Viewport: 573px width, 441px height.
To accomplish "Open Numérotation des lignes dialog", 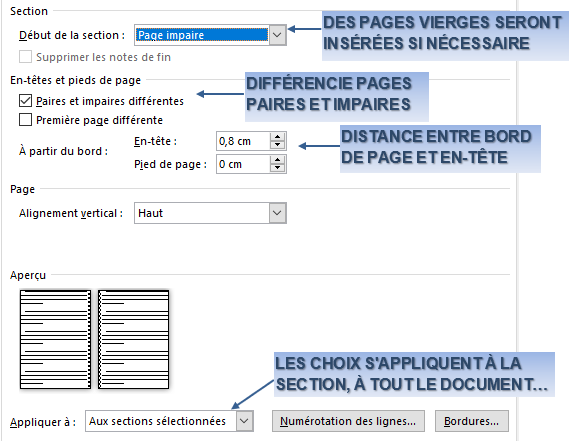I will [x=348, y=421].
